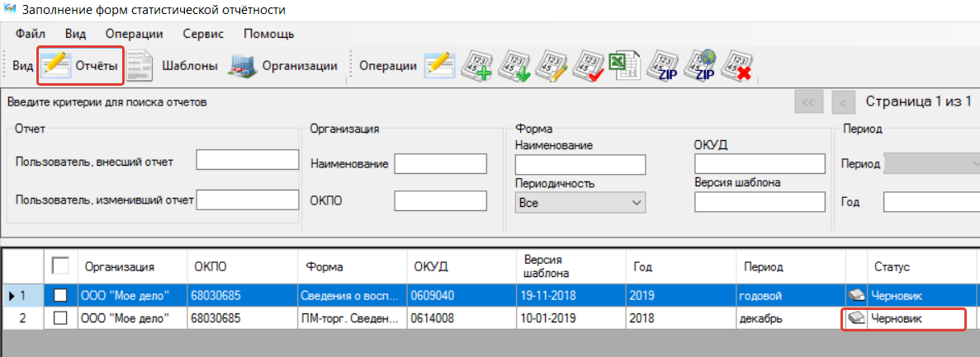The height and width of the screenshot is (357, 980).
Task: Expand the Периодичность dropdown showing Все
Action: [580, 203]
